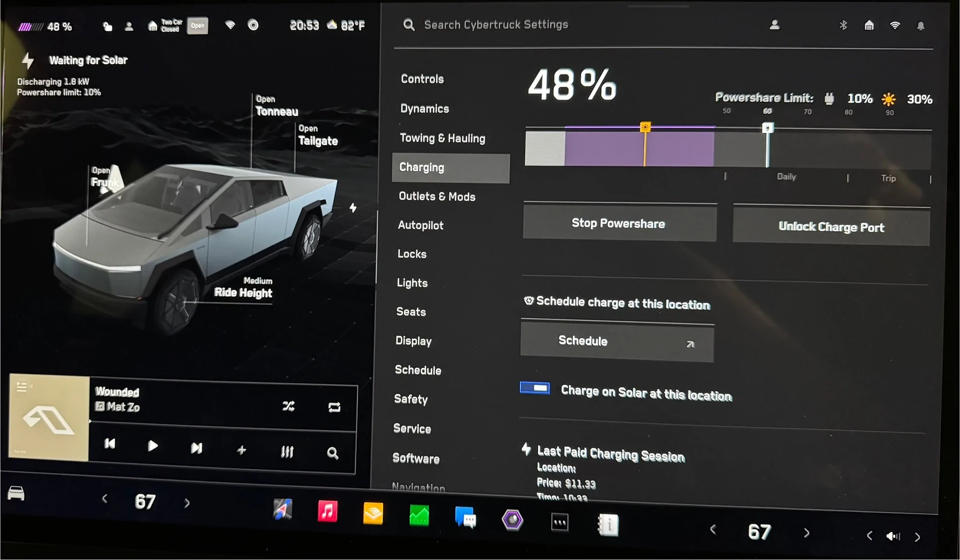This screenshot has width=960, height=560.
Task: Open the Autopilot settings section
Action: pyautogui.click(x=420, y=225)
